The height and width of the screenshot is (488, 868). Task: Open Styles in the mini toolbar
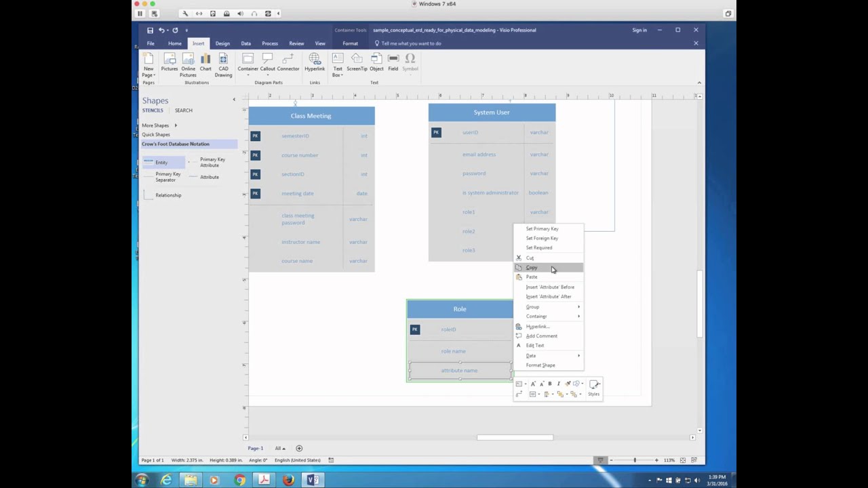tap(594, 388)
